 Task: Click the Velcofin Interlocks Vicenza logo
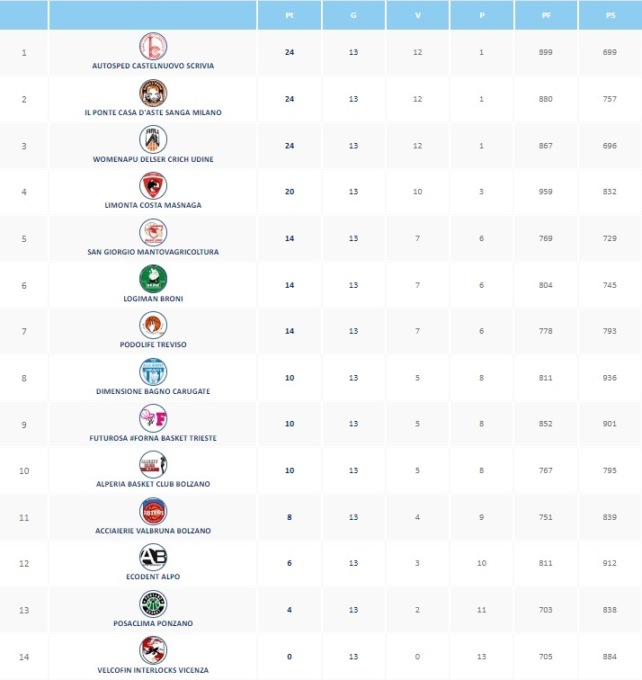[153, 650]
